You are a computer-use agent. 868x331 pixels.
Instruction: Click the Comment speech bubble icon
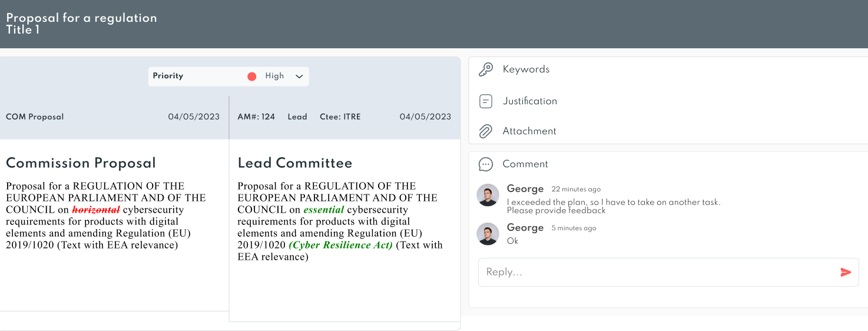tap(486, 164)
